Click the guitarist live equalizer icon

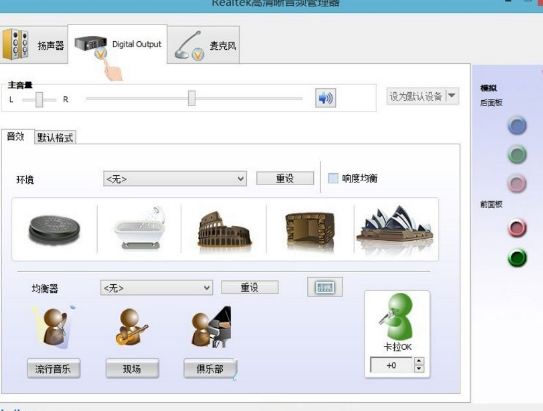tap(132, 327)
